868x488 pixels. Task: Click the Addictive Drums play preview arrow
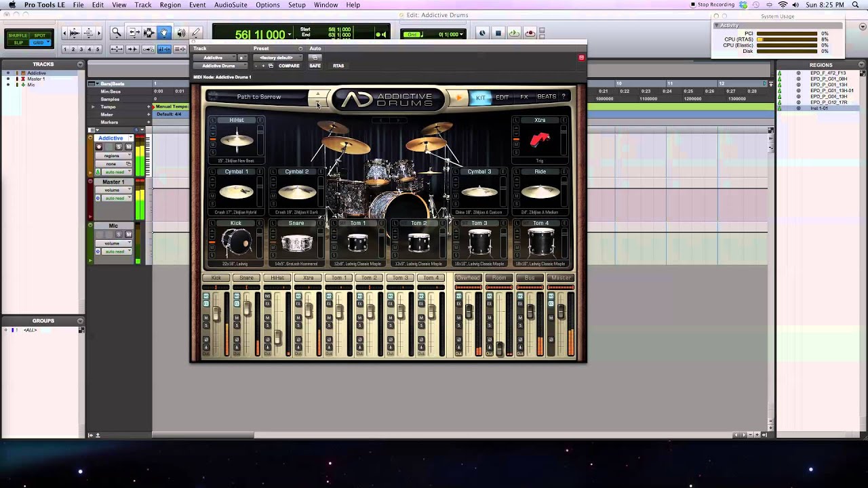459,98
